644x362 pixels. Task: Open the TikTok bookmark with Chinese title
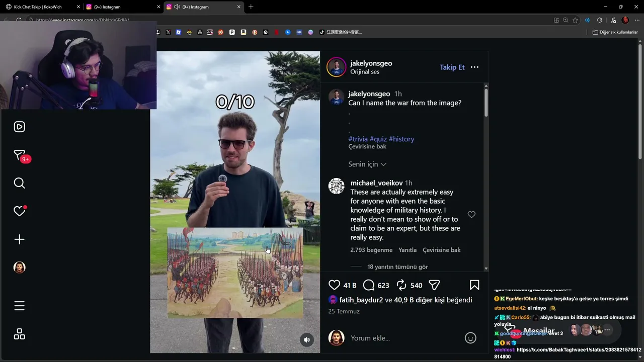point(341,32)
